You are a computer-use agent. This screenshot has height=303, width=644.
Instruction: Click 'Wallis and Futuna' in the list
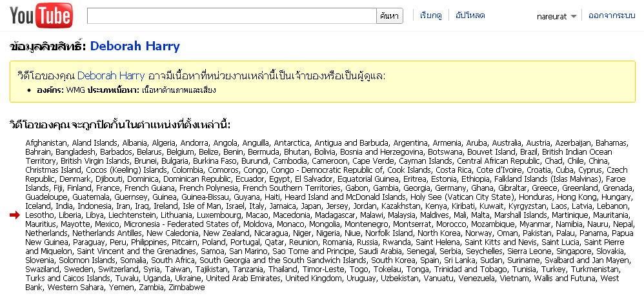coord(565,279)
